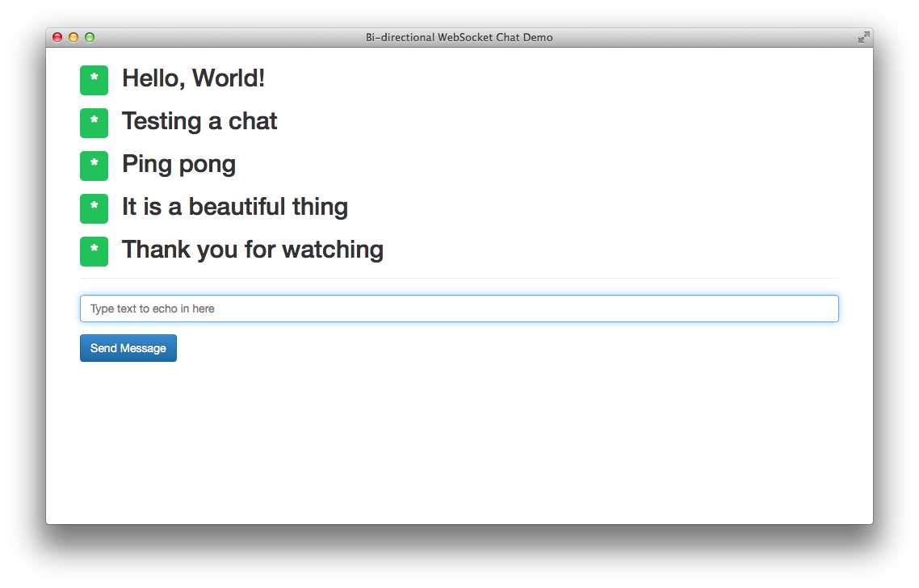919x588 pixels.
Task: Select the "Testing a chat" message text
Action: pos(199,121)
